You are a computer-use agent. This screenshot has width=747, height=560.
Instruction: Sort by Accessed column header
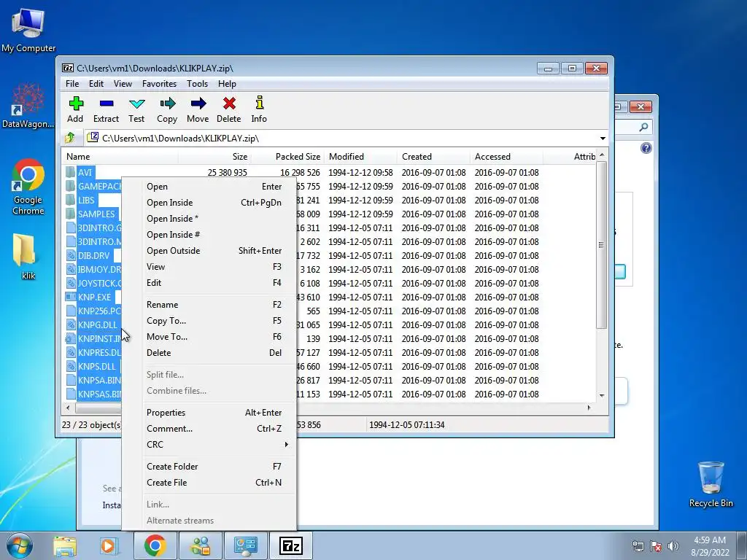pos(506,157)
